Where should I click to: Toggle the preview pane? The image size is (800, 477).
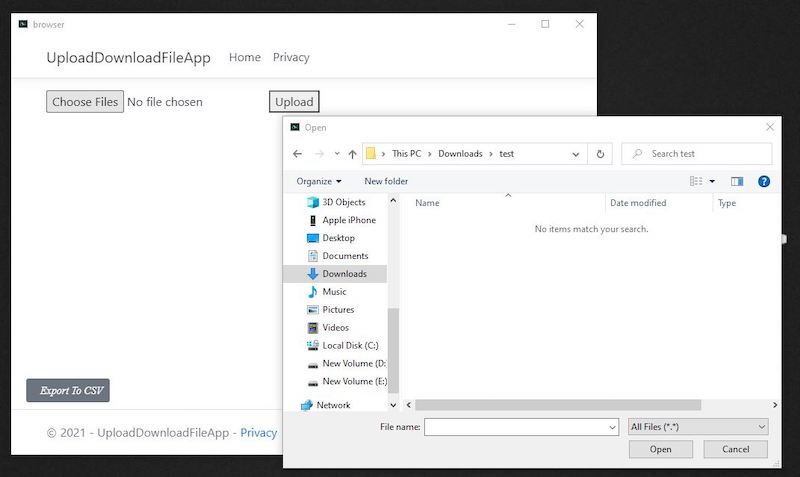[737, 181]
